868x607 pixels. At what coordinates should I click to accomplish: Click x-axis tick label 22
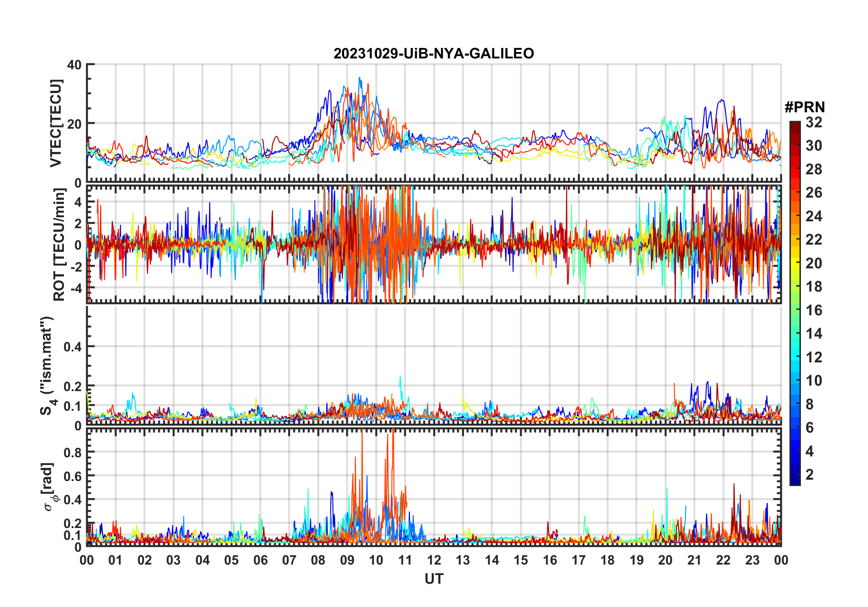click(x=723, y=560)
